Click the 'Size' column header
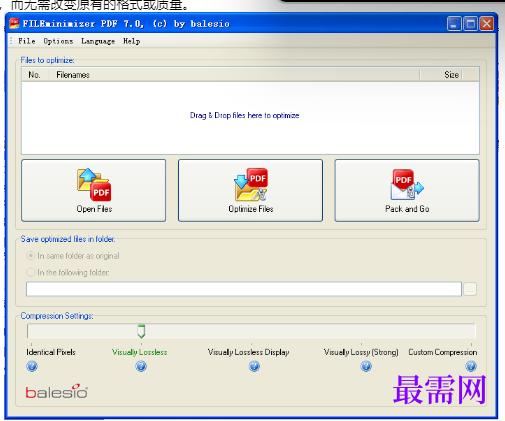 coord(441,75)
